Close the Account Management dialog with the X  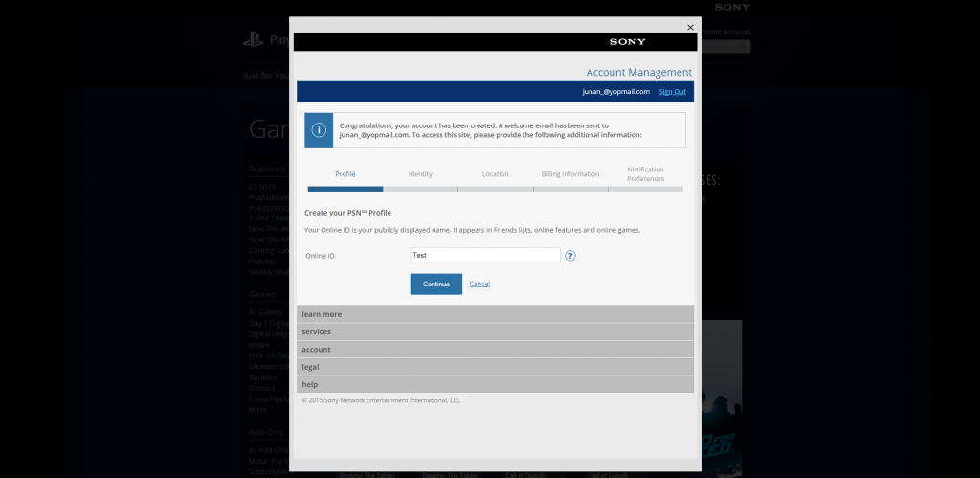[x=690, y=28]
